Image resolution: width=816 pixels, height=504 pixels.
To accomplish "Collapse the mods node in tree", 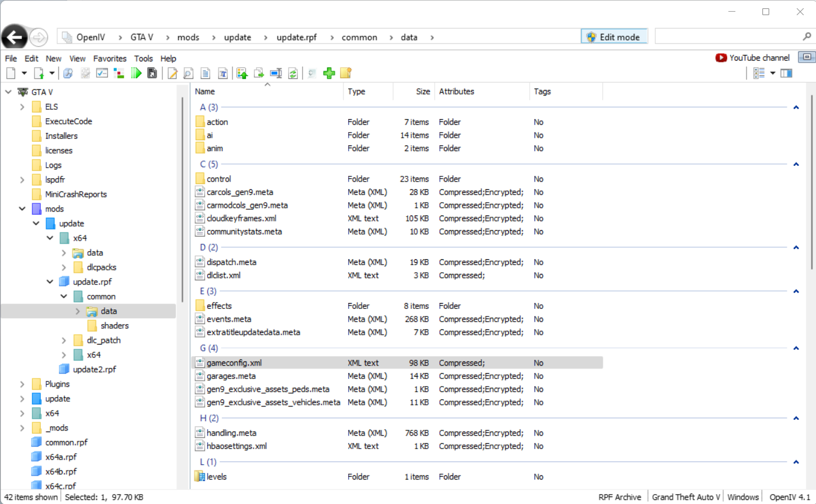I will pos(22,209).
